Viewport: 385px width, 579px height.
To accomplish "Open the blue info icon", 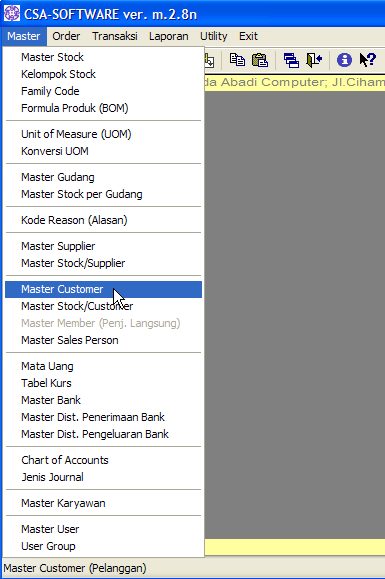I will pos(344,60).
